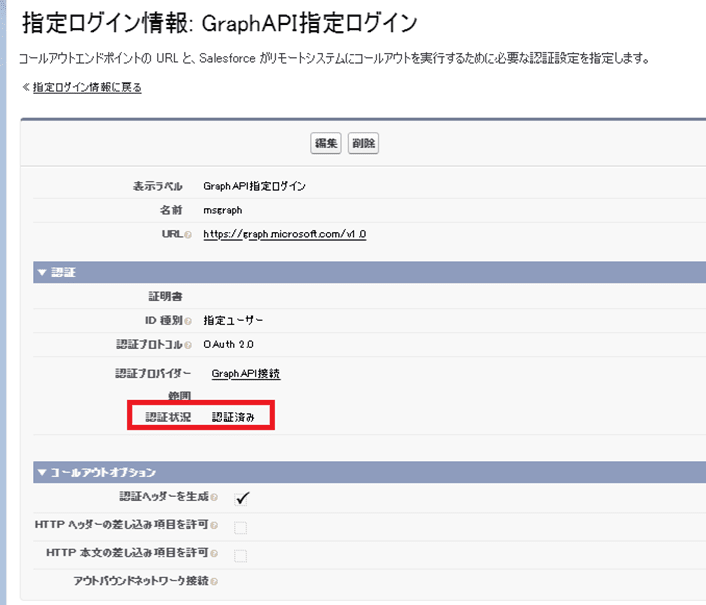Image resolution: width=706 pixels, height=605 pixels.
Task: Open the GraphAPI接続 auth provider link
Action: point(246,374)
